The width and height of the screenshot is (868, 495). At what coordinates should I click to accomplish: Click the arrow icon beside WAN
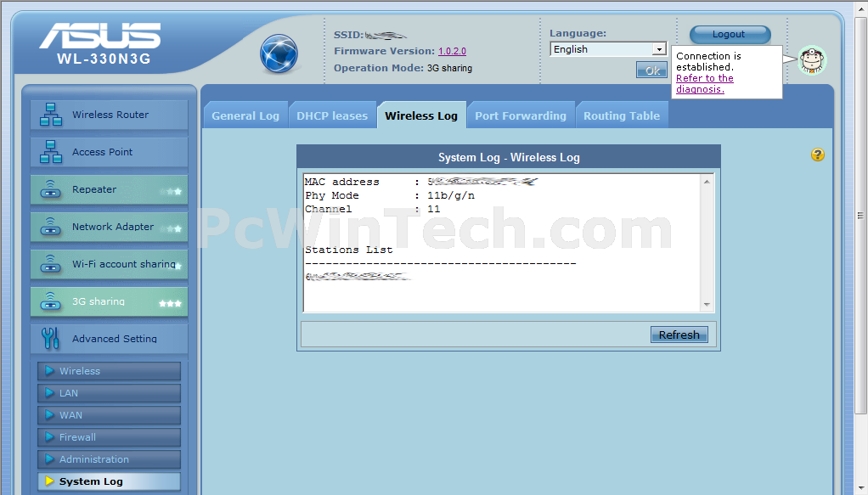[49, 414]
